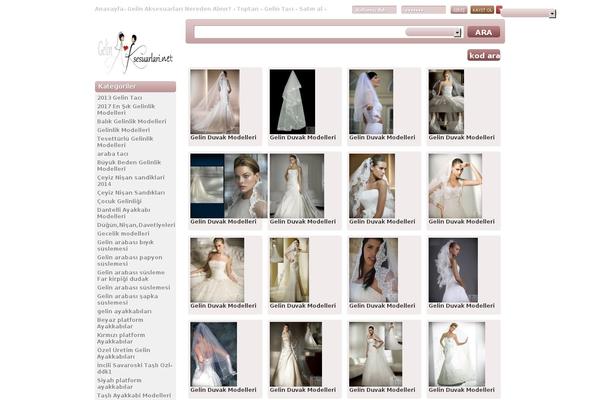Select Büyük Beden Gelinlik Modelleri
This screenshot has width=600, height=400.
[129, 165]
